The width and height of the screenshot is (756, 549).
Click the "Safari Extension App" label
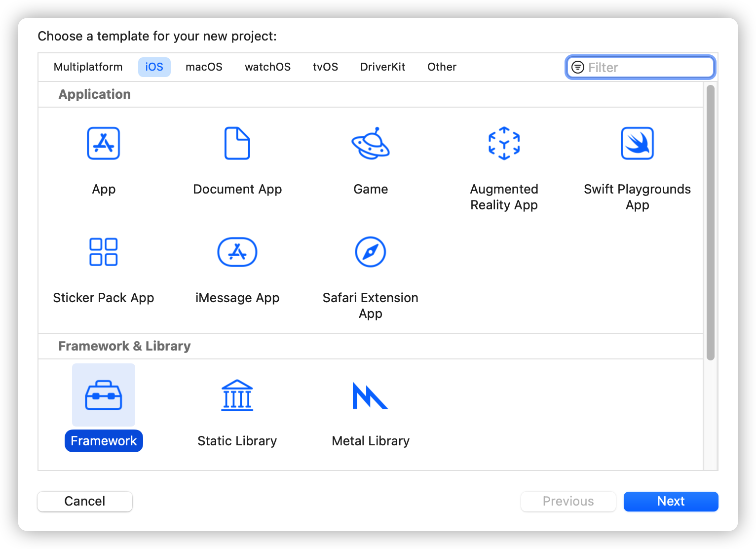pos(371,306)
